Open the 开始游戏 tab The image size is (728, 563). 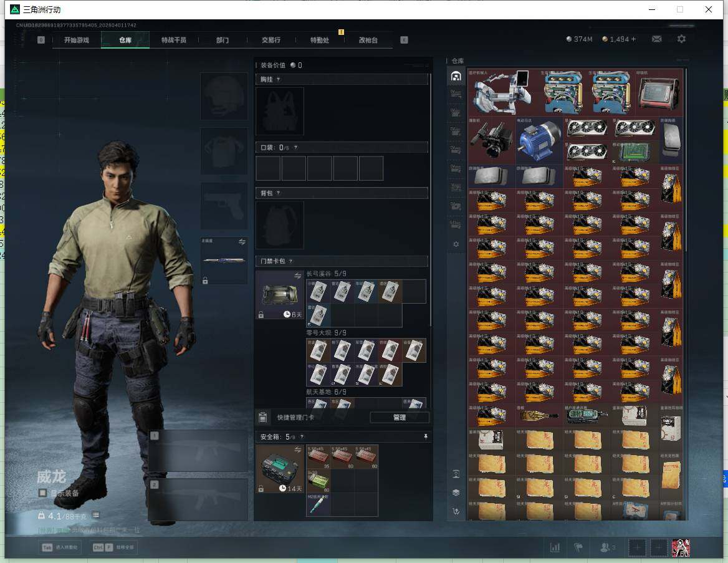(x=77, y=40)
